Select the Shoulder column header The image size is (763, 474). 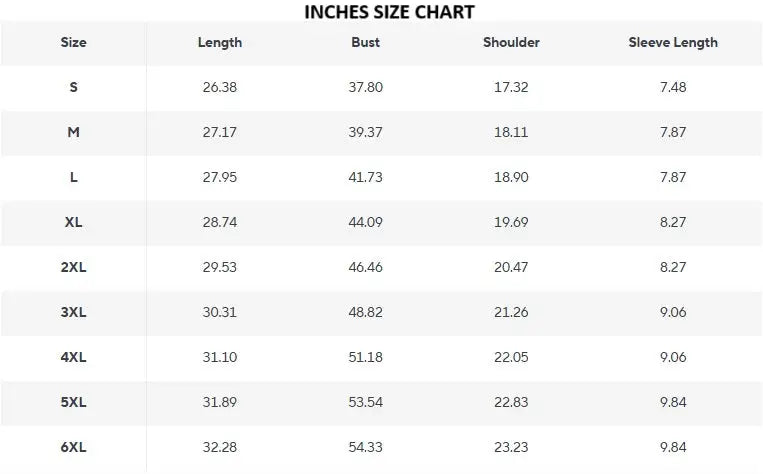coord(511,43)
